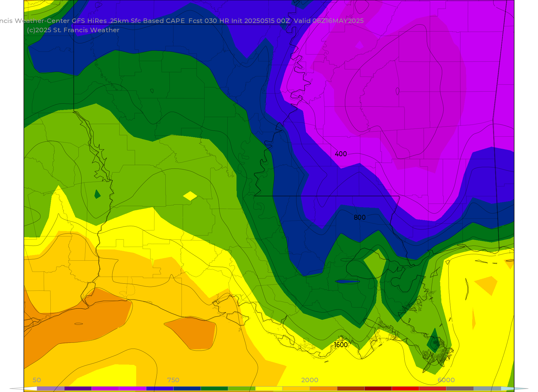Select the navy blue colorbar swatch
Screen dimensions: 538x392
pos(187,388)
